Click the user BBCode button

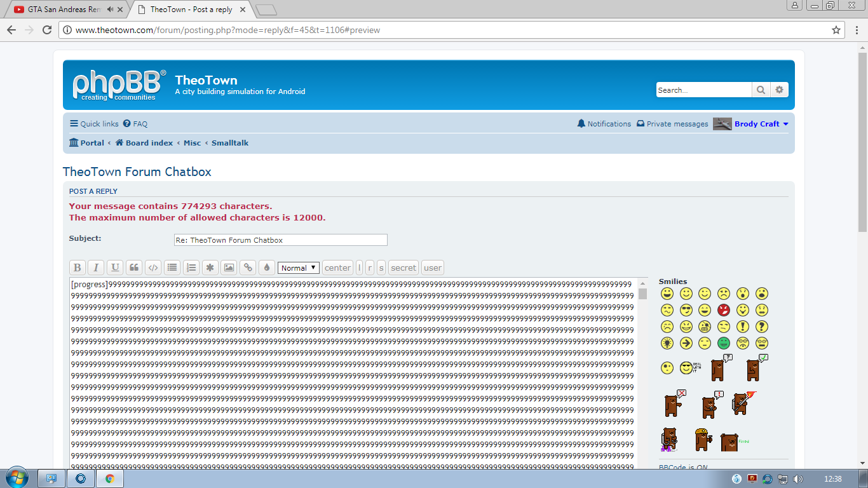[x=433, y=268]
